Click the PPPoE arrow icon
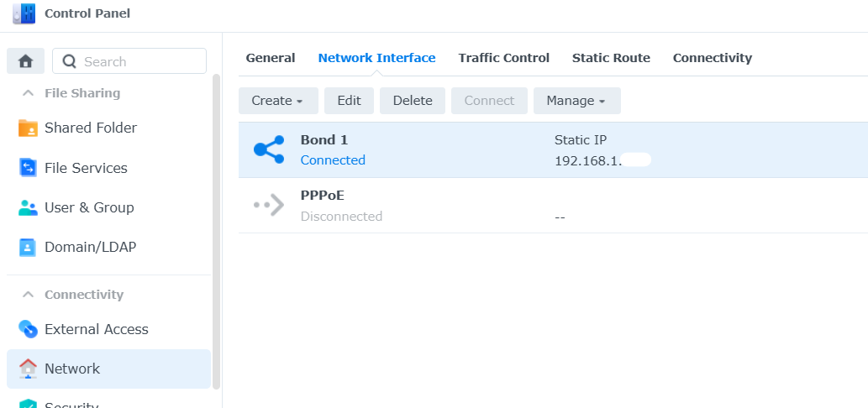Viewport: 868px width, 408px height. pyautogui.click(x=269, y=205)
